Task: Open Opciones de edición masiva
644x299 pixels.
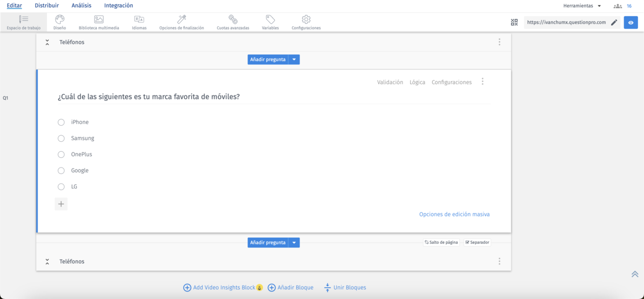Action: coord(455,214)
